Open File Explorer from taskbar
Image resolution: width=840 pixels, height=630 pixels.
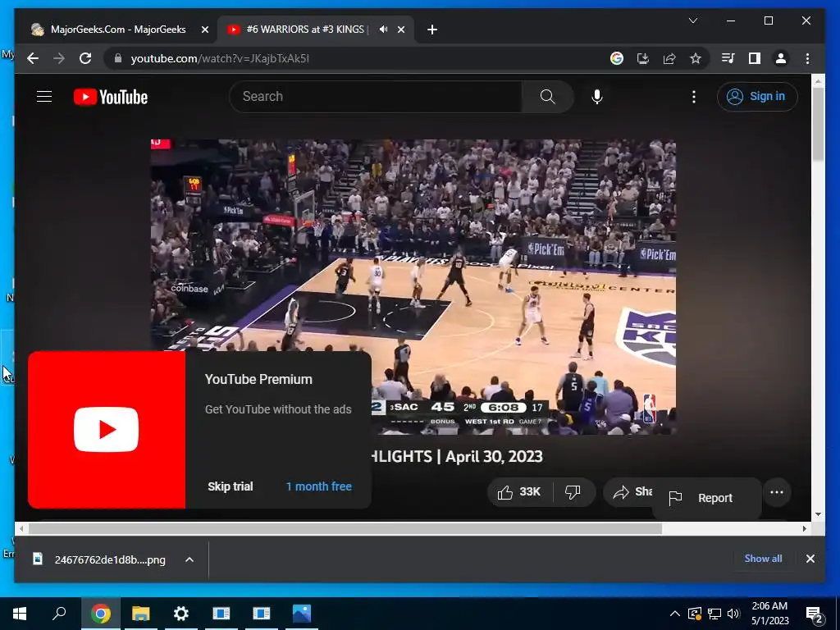(141, 614)
